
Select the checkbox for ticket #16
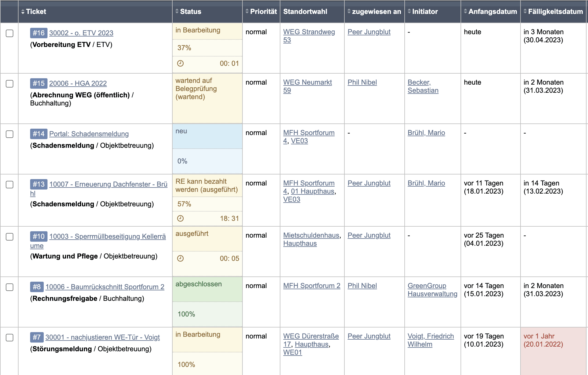coord(10,33)
